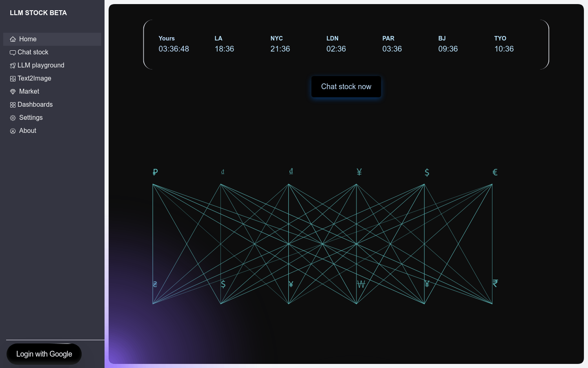This screenshot has width=588, height=368.
Task: Click the BJ time 09:36
Action: tap(448, 49)
